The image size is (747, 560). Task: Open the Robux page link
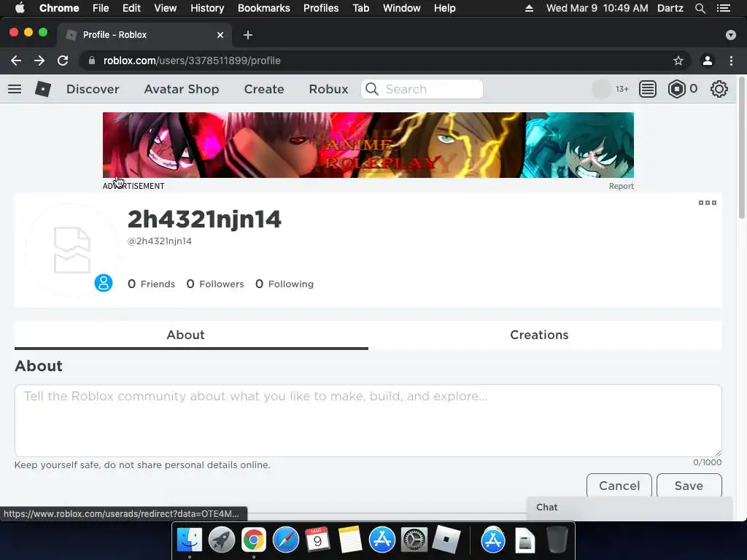coord(328,89)
